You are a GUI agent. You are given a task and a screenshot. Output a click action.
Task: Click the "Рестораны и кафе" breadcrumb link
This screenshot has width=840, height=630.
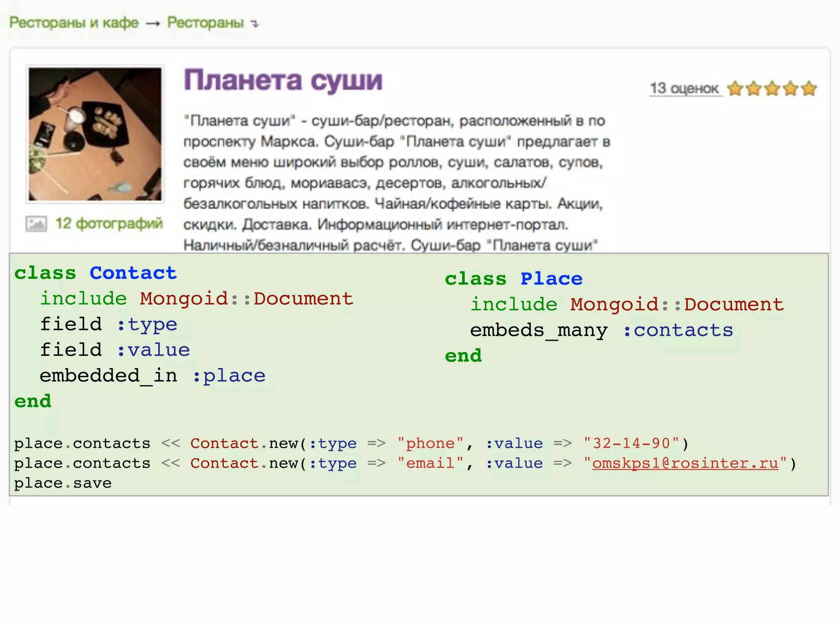pos(74,23)
